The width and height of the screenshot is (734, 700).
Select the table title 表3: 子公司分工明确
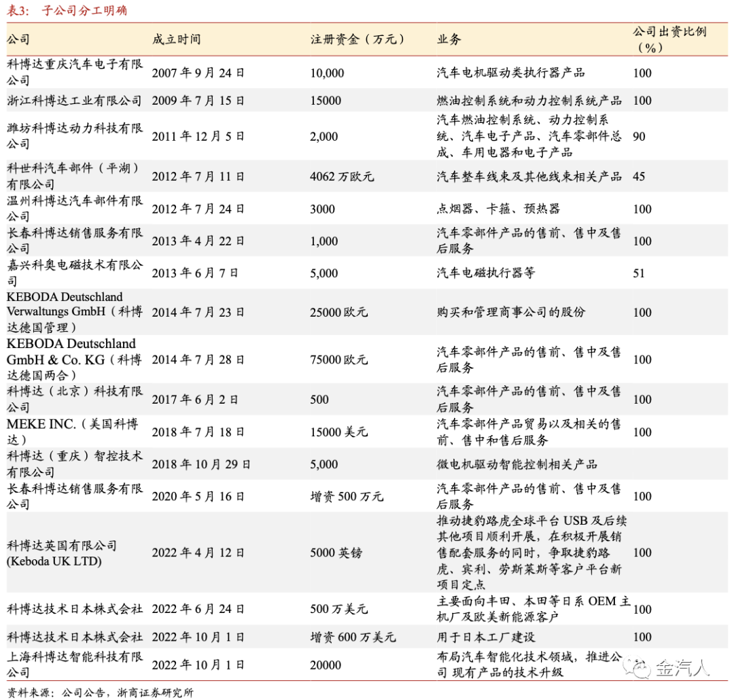[x=67, y=10]
